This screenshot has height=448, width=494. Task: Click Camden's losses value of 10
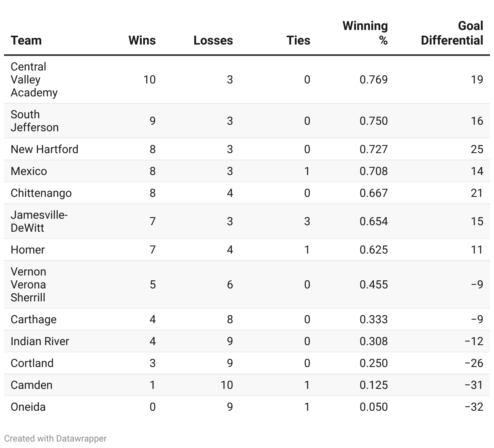tap(227, 385)
